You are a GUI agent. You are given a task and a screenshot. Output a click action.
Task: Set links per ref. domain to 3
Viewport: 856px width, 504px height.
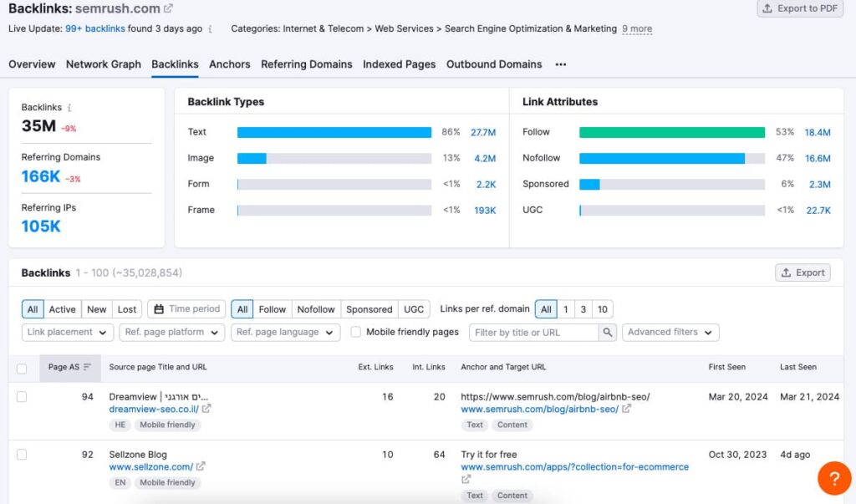pos(583,309)
